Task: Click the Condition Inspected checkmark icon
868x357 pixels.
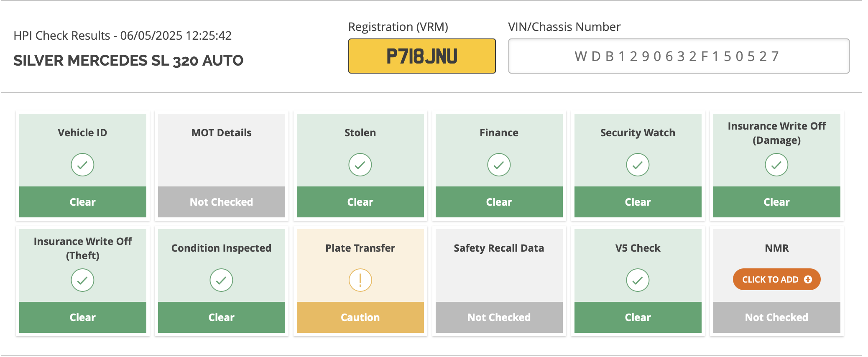Action: (221, 280)
